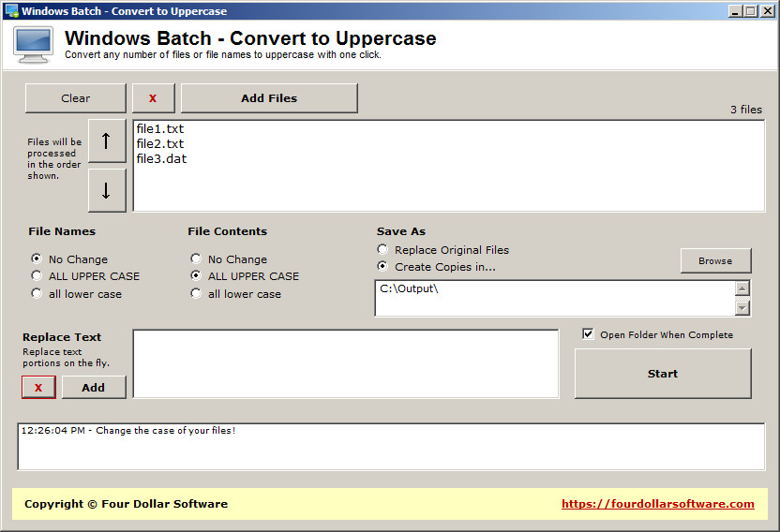Select file2.txt in the list
780x532 pixels.
click(x=160, y=143)
